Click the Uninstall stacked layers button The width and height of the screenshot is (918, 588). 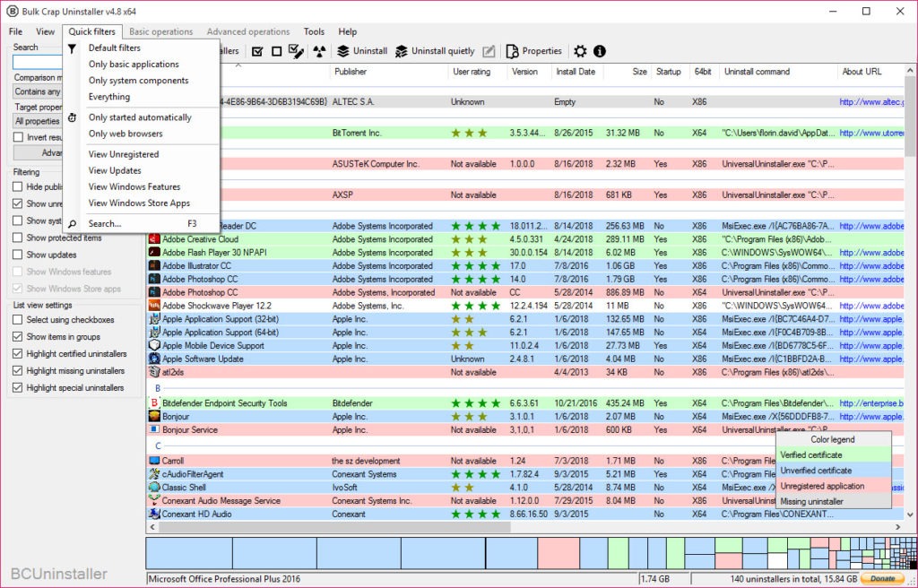pos(362,51)
